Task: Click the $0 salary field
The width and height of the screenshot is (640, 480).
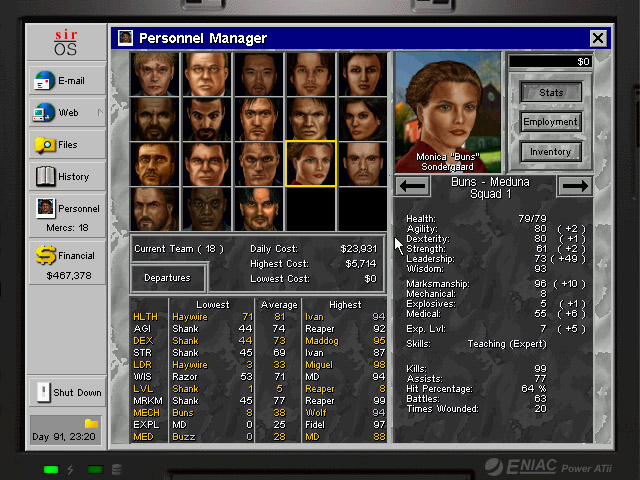Action: tap(550, 62)
